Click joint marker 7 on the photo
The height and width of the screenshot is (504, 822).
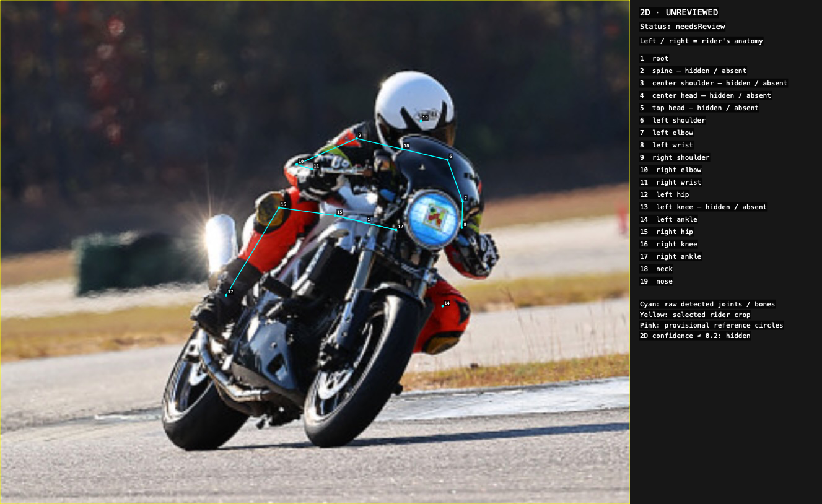462,201
